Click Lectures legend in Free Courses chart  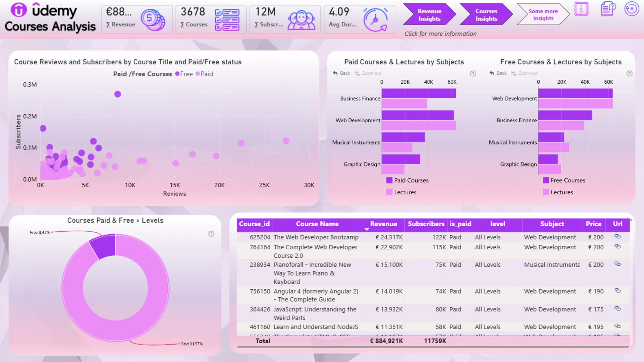pyautogui.click(x=558, y=192)
